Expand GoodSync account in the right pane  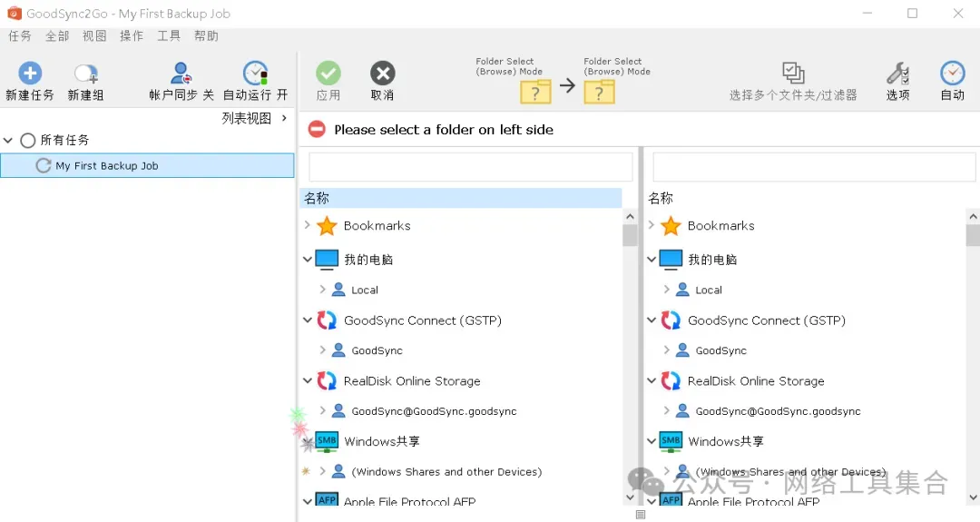tap(666, 350)
